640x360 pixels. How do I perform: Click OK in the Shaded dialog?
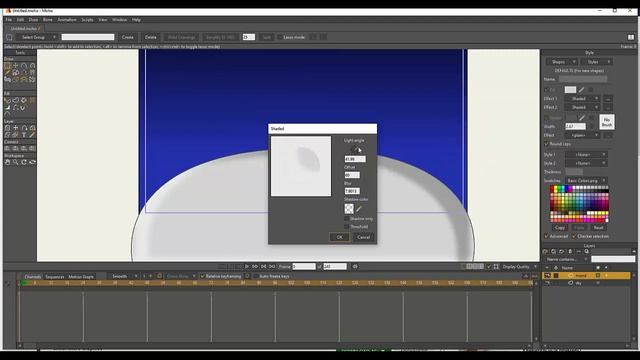coord(340,237)
